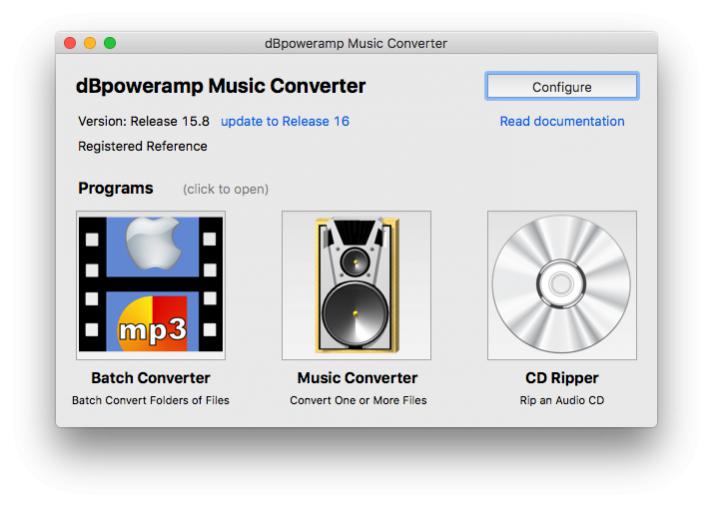Image resolution: width=713 pixels, height=507 pixels.
Task: Launch Music Converter via the speaker icon
Action: pyautogui.click(x=356, y=285)
